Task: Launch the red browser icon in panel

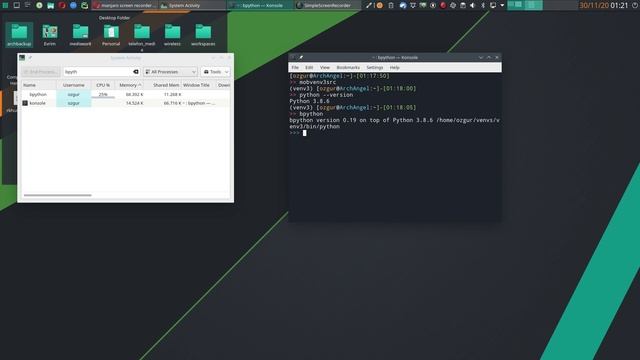Action: [x=62, y=5]
